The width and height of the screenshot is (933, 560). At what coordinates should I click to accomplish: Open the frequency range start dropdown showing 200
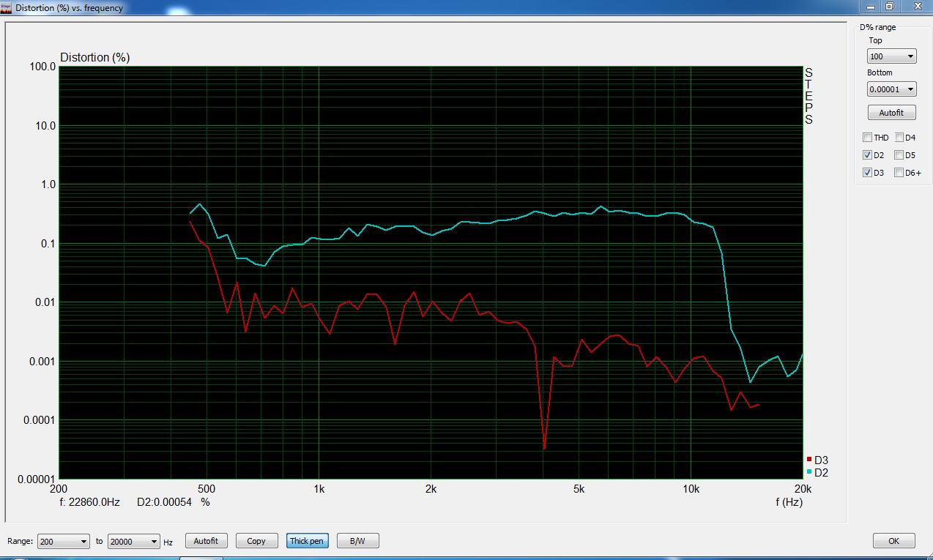click(63, 542)
